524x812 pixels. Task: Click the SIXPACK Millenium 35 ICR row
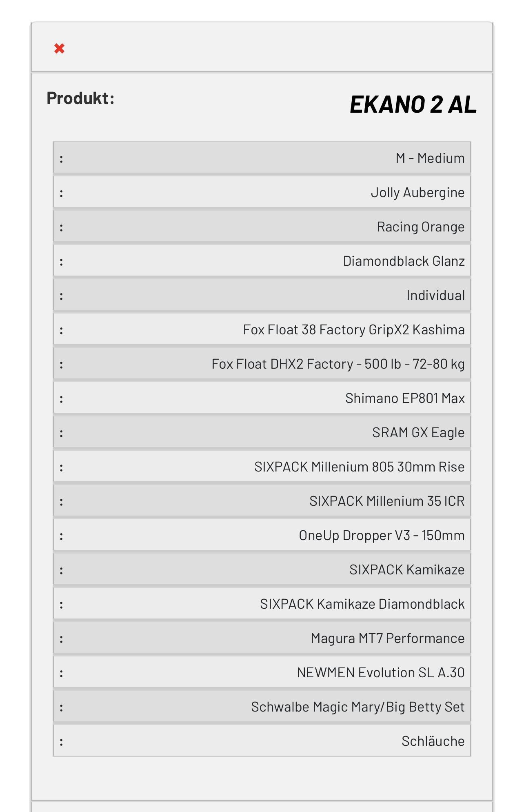coord(262,501)
